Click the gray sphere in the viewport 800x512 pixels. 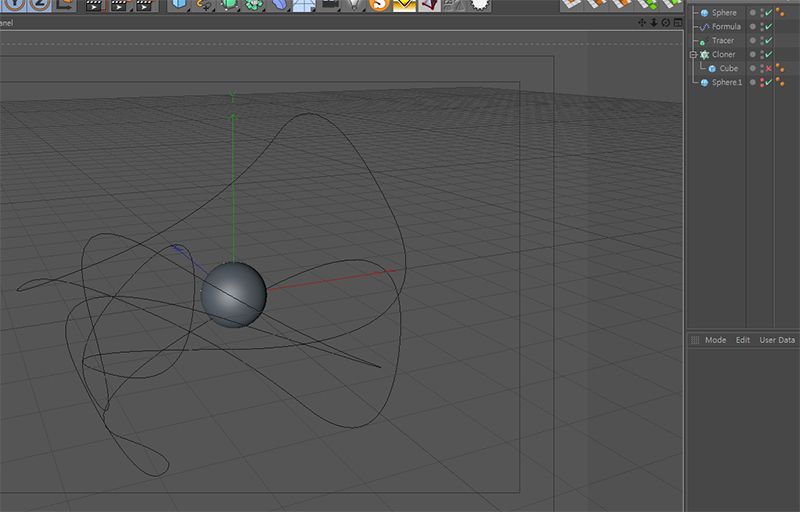(x=233, y=295)
